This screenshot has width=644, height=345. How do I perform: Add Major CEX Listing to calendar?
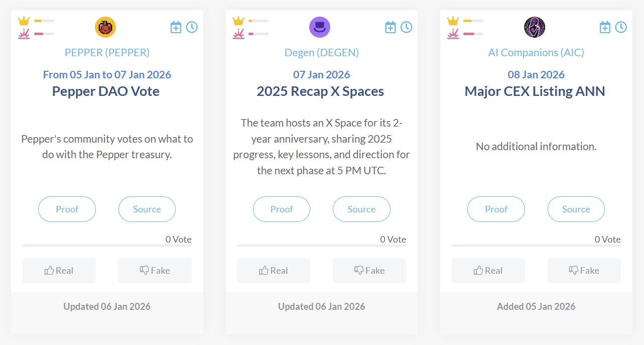tap(605, 27)
